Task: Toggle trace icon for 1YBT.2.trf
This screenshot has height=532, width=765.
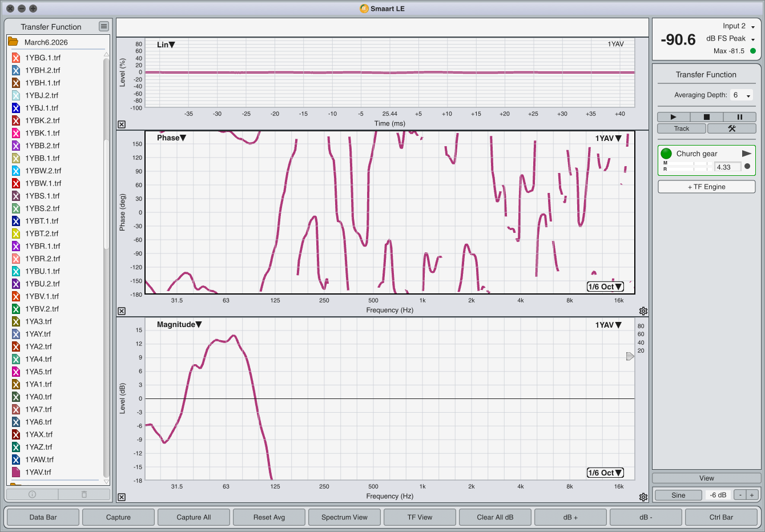Action: (16, 233)
